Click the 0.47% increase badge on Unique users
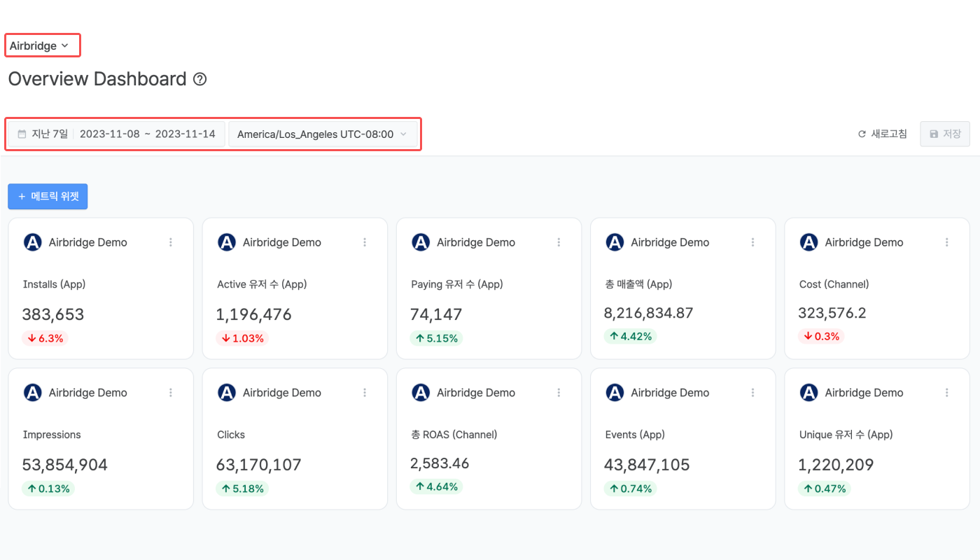The image size is (980, 560). (825, 489)
